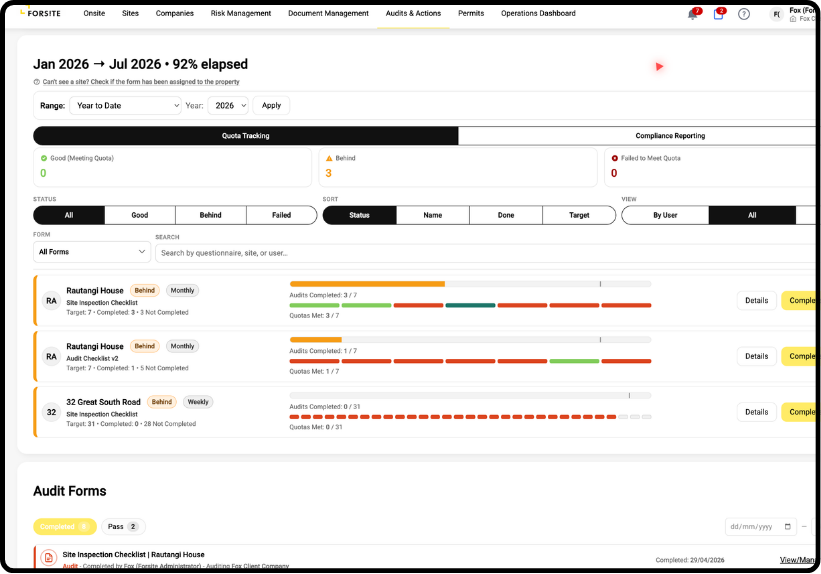Click the View/Manage link
Image resolution: width=821 pixels, height=574 pixels.
[x=798, y=560]
